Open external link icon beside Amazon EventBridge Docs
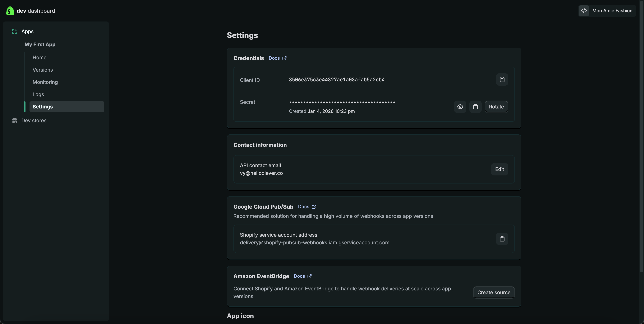 pyautogui.click(x=310, y=276)
